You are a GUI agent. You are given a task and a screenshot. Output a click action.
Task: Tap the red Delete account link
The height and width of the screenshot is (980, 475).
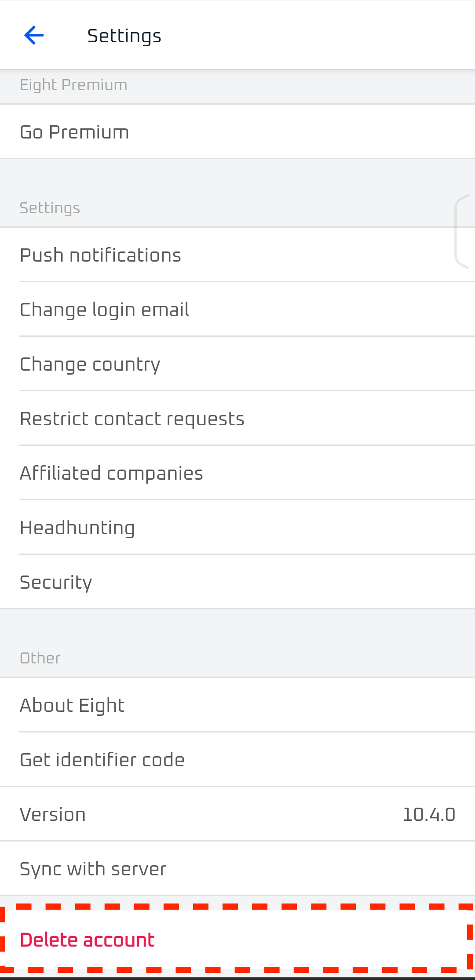click(x=87, y=940)
